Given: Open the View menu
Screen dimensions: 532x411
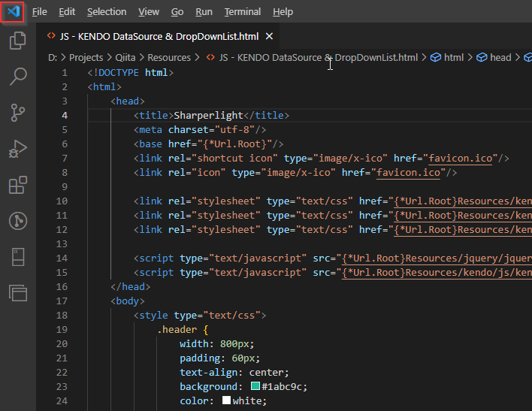Looking at the screenshot, I should (x=149, y=12).
